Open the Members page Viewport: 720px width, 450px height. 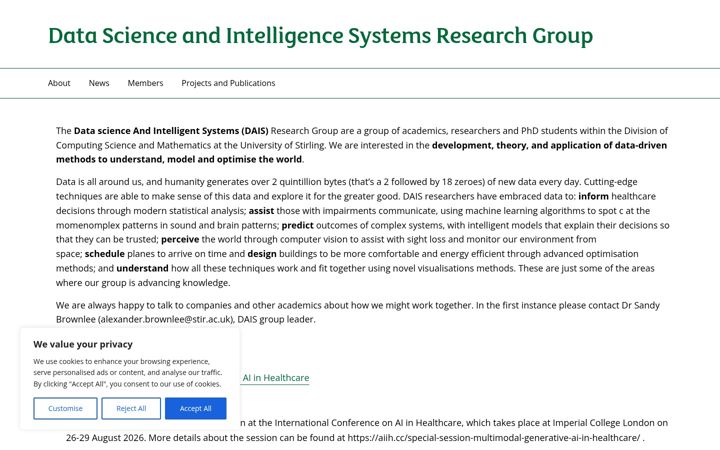click(145, 83)
